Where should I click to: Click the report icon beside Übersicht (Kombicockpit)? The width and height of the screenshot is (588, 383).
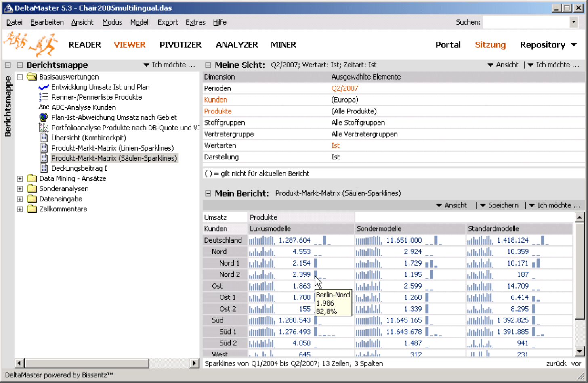pyautogui.click(x=44, y=138)
